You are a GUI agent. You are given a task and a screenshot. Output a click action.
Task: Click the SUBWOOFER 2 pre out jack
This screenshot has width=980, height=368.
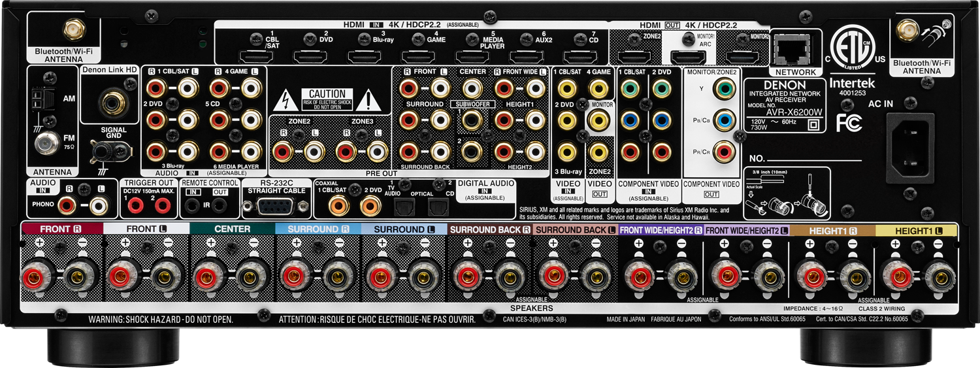pos(471,152)
